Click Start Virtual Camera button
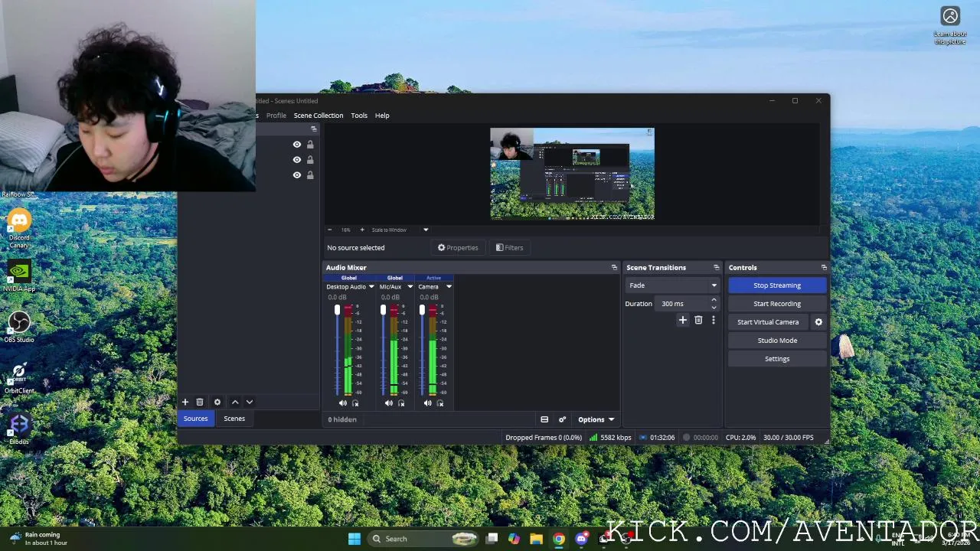This screenshot has height=551, width=980. [x=768, y=322]
